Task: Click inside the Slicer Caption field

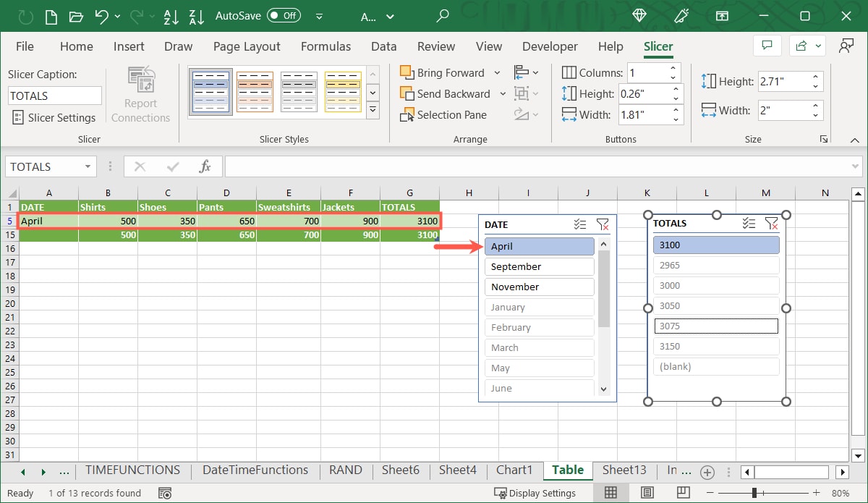Action: pyautogui.click(x=54, y=95)
